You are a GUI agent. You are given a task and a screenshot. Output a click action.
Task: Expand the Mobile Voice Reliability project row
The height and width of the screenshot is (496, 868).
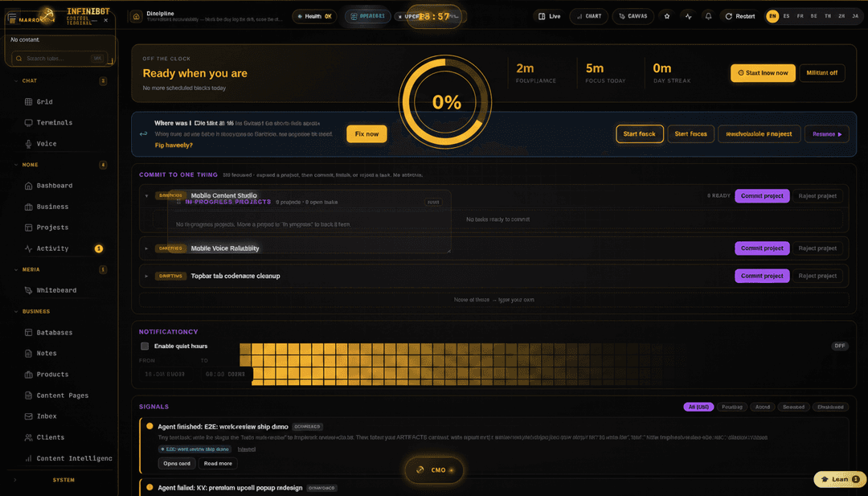coord(147,248)
